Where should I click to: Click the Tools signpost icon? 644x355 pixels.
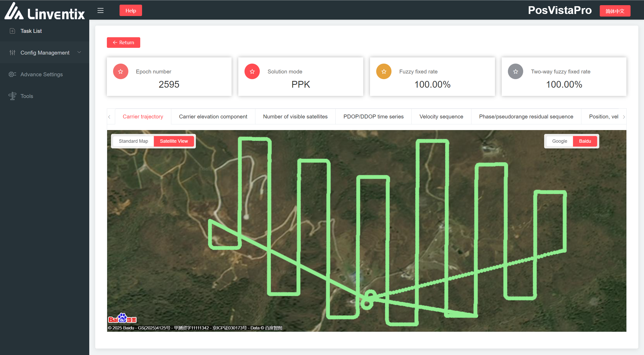point(12,96)
